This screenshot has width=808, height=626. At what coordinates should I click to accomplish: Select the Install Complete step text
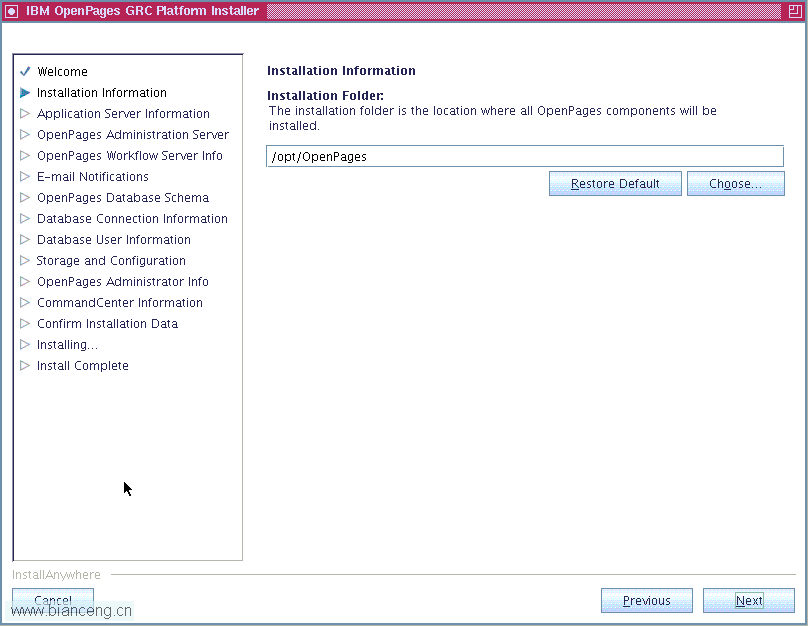click(82, 366)
